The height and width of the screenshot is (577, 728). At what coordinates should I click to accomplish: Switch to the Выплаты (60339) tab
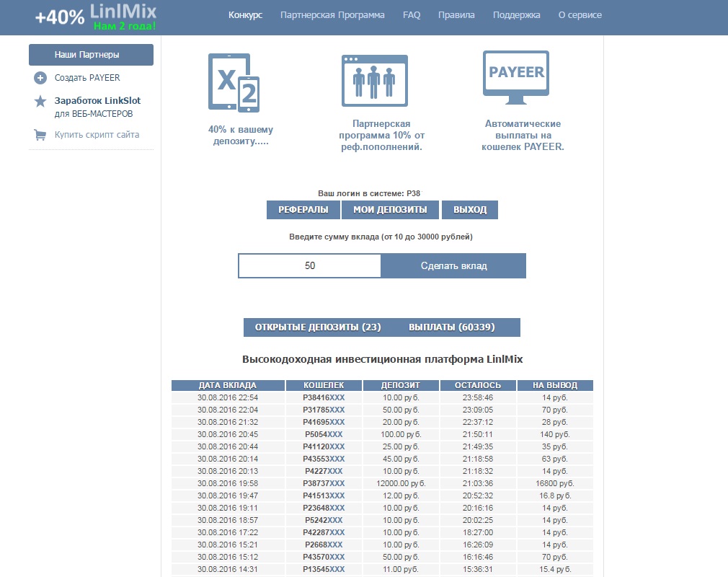point(451,327)
